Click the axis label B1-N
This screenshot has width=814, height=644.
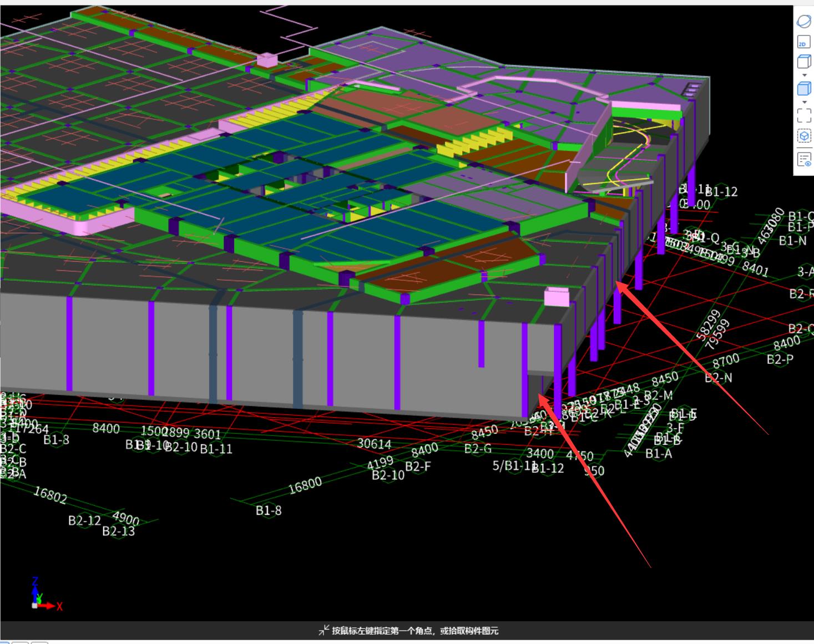(793, 241)
